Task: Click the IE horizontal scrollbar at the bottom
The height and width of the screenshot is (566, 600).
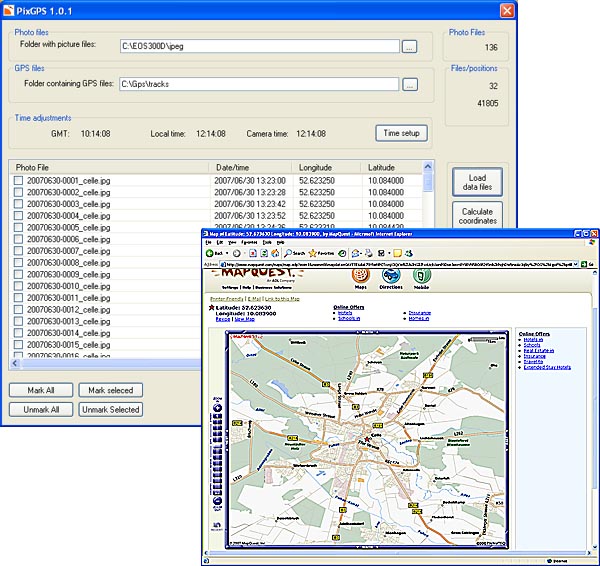Action: 398,553
